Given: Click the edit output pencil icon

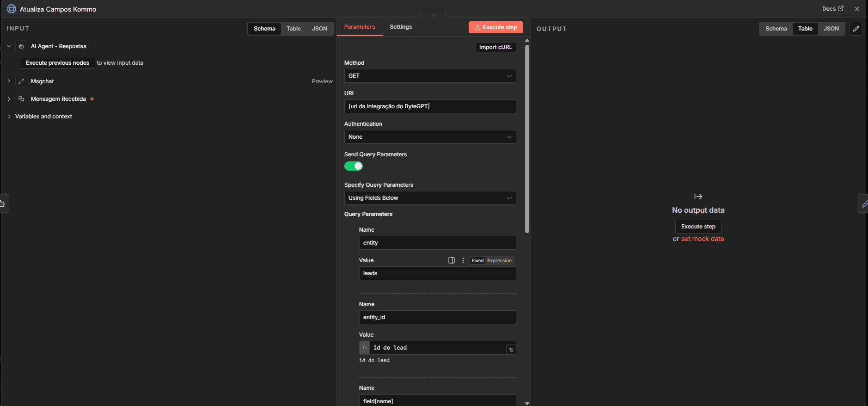Looking at the screenshot, I should [856, 29].
